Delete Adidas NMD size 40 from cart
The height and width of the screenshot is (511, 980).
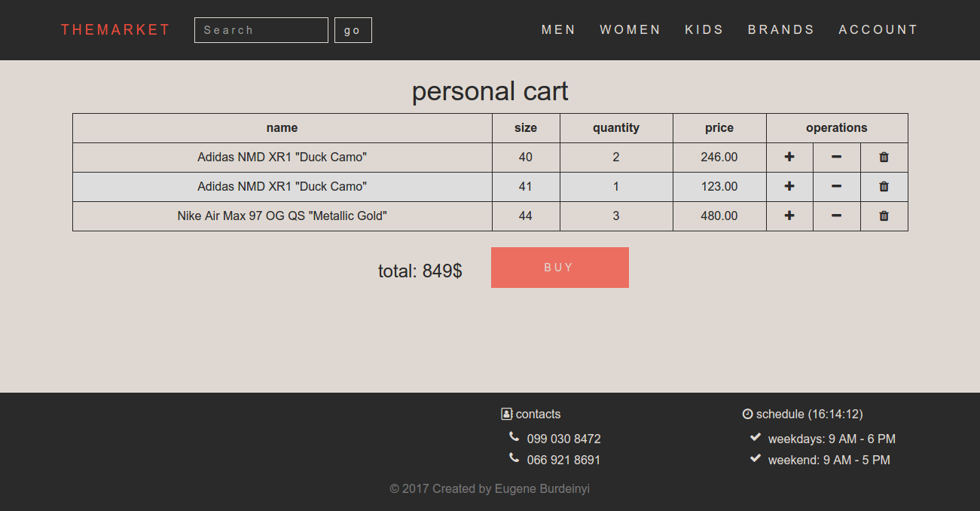[x=884, y=157]
